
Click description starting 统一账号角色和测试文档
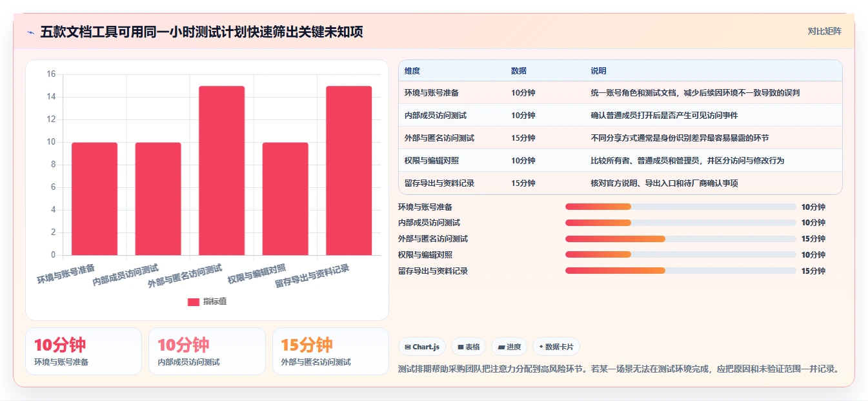tap(695, 93)
